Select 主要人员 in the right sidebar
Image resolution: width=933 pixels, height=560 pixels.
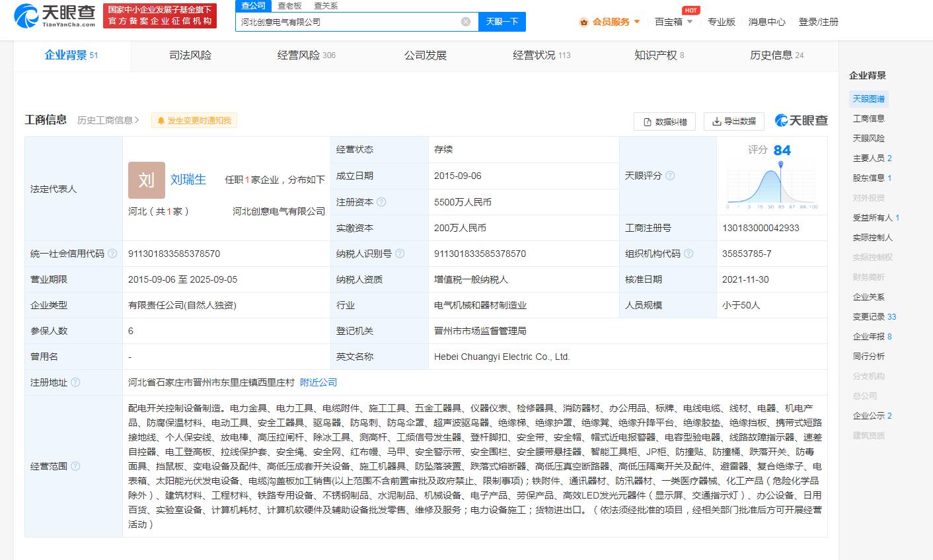(x=872, y=158)
